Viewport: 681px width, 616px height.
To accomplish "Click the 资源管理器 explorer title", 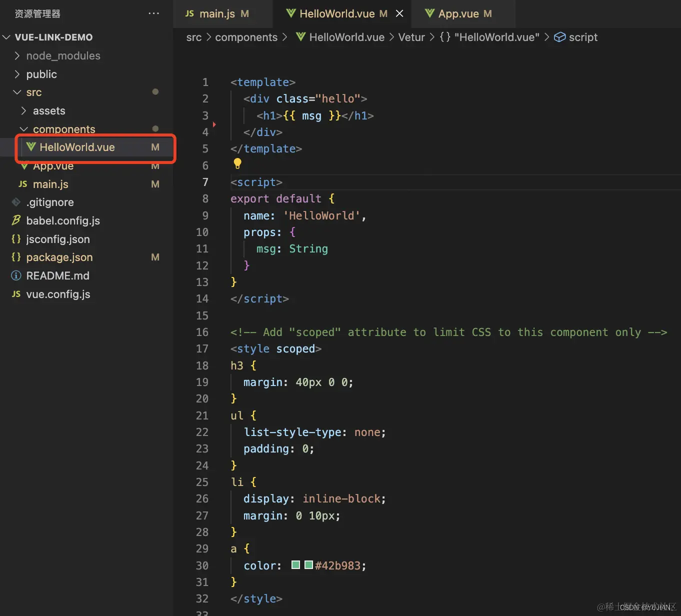I will (37, 13).
